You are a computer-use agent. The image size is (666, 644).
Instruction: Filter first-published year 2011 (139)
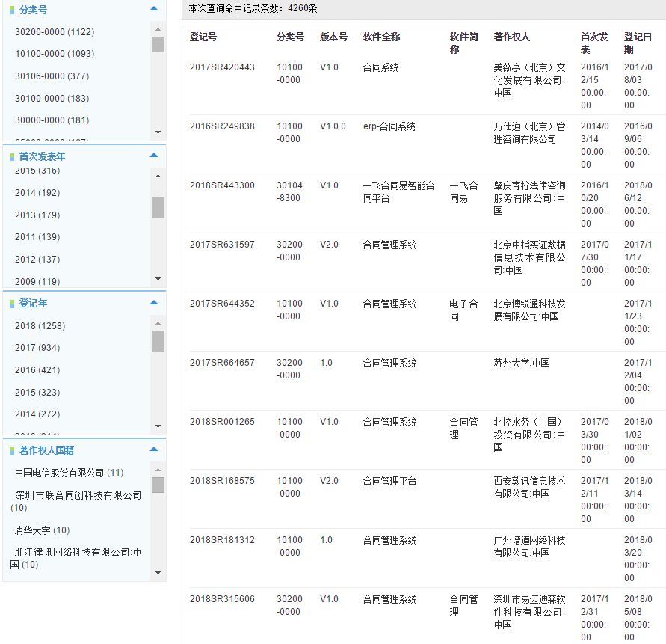[x=37, y=237]
